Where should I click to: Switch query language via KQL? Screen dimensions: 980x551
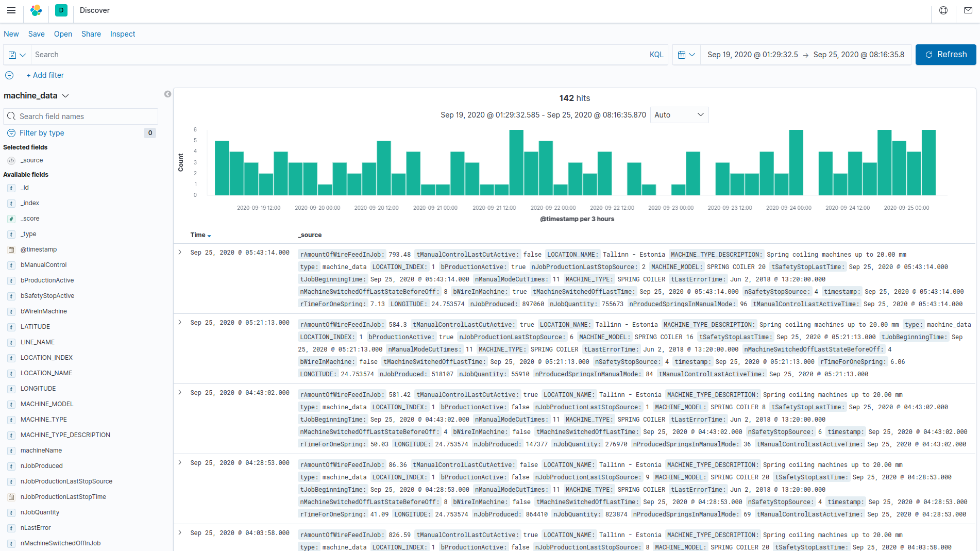[656, 55]
